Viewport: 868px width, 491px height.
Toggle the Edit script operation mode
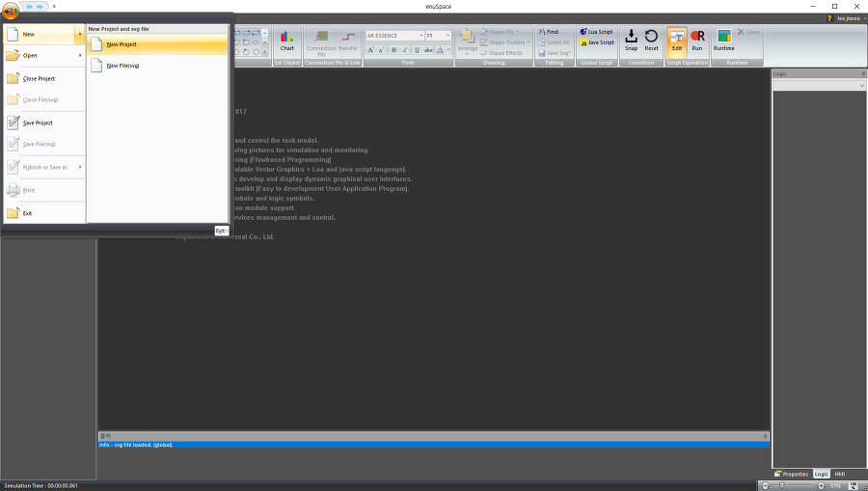point(677,40)
